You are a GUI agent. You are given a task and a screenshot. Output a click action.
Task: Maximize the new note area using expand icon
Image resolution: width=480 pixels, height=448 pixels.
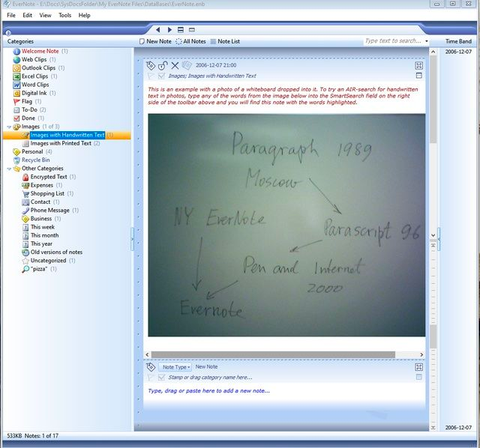(x=419, y=366)
